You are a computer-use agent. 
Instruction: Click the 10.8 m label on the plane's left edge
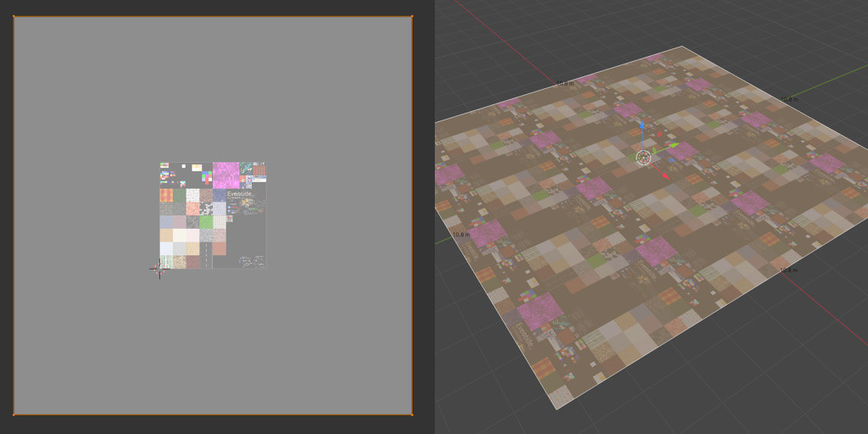pyautogui.click(x=461, y=235)
